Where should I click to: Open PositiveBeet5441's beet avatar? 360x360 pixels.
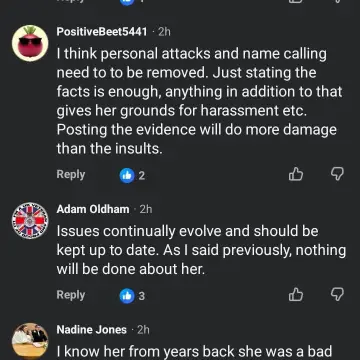[30, 43]
